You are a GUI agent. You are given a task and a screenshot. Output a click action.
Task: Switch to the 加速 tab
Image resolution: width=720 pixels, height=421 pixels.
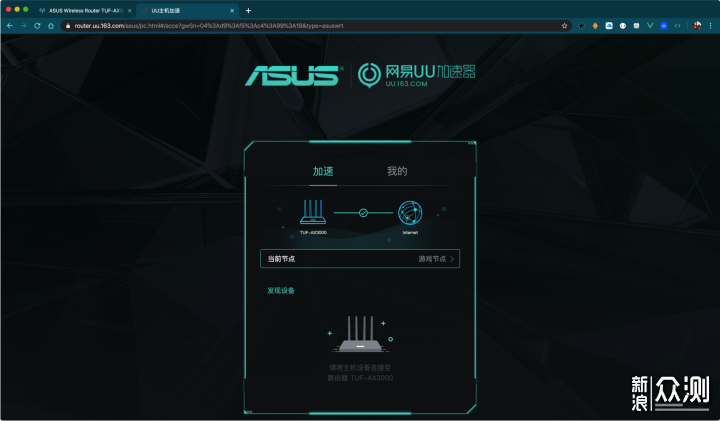pyautogui.click(x=323, y=171)
